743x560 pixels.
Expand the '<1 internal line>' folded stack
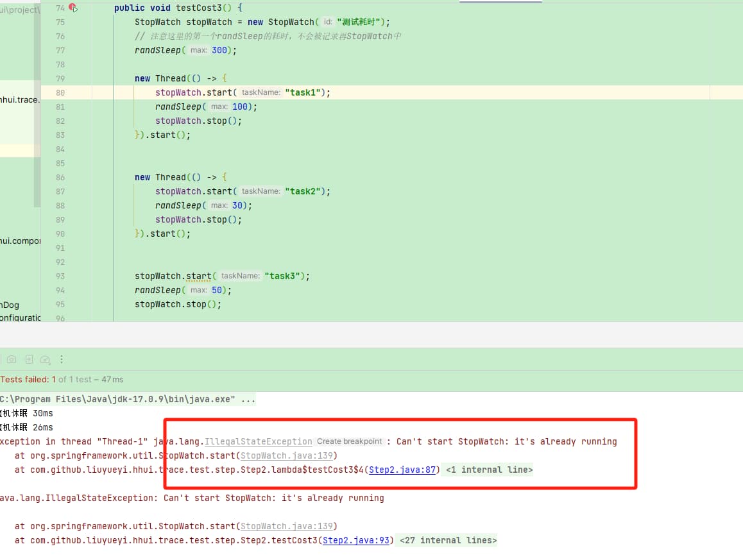pyautogui.click(x=489, y=470)
